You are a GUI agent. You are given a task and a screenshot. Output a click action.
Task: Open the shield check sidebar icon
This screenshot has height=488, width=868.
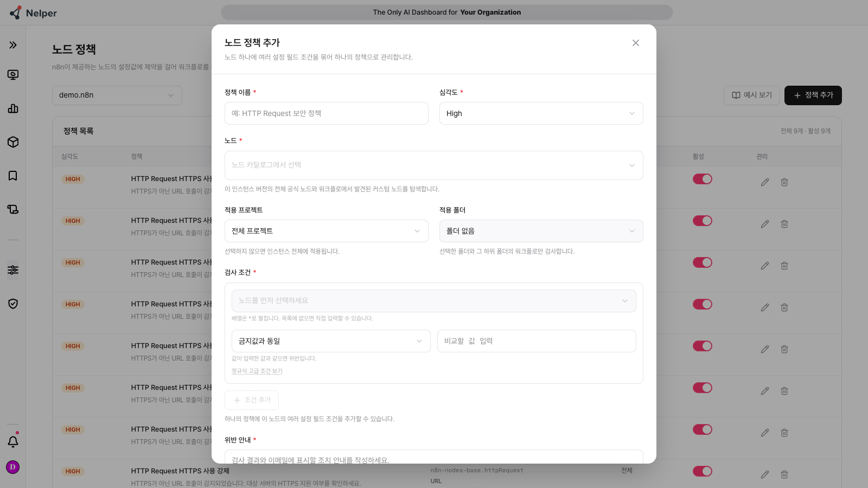point(13,304)
